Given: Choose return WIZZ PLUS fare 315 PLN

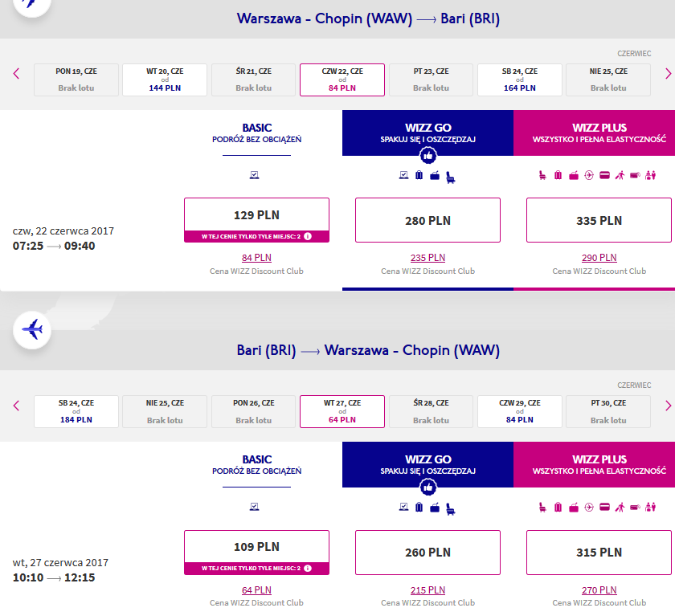Looking at the screenshot, I should click(x=599, y=552).
